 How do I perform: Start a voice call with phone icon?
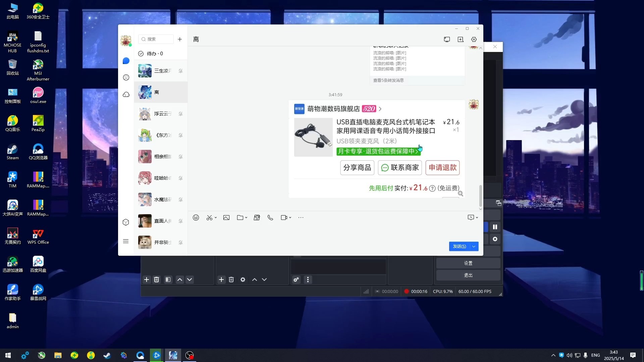[270, 218]
